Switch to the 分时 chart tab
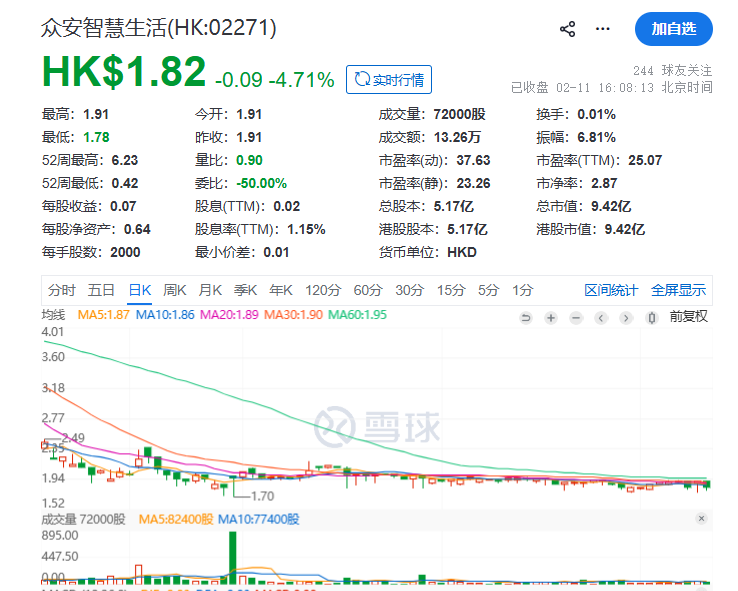738x591 pixels. tap(61, 290)
